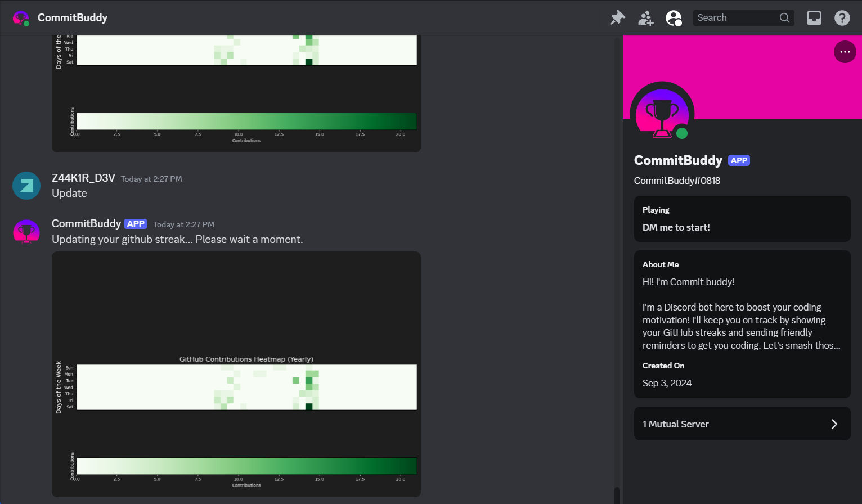The image size is (862, 504).
Task: Click the green online status dot on profile
Action: pos(682,133)
